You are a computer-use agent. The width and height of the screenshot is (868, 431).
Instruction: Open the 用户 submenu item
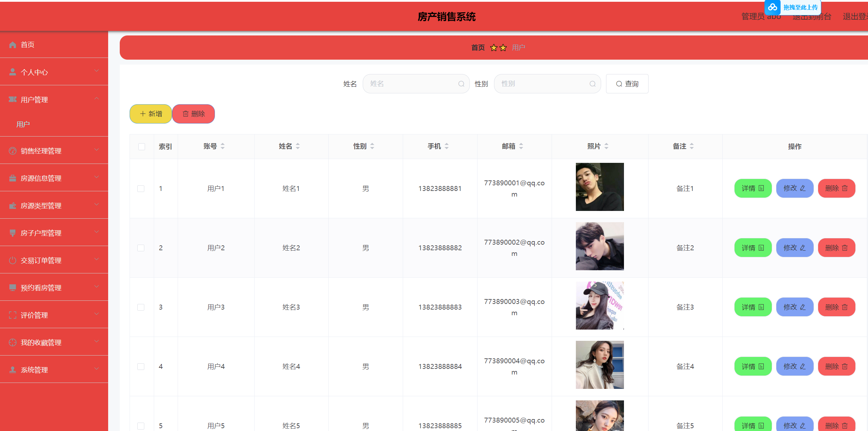coord(23,124)
